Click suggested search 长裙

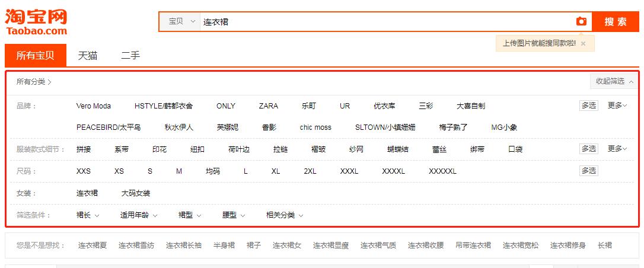(605, 245)
